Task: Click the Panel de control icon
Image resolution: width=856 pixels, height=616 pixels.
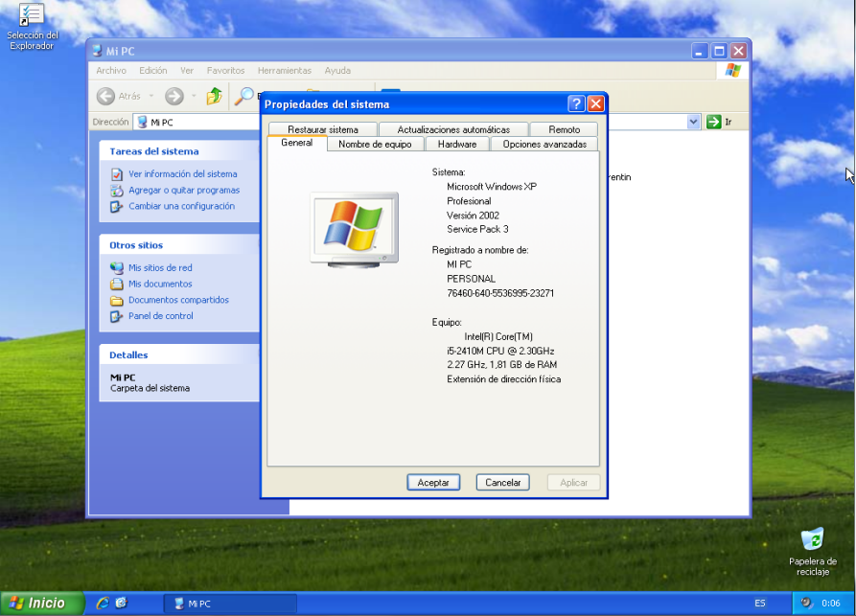Action: 117,316
